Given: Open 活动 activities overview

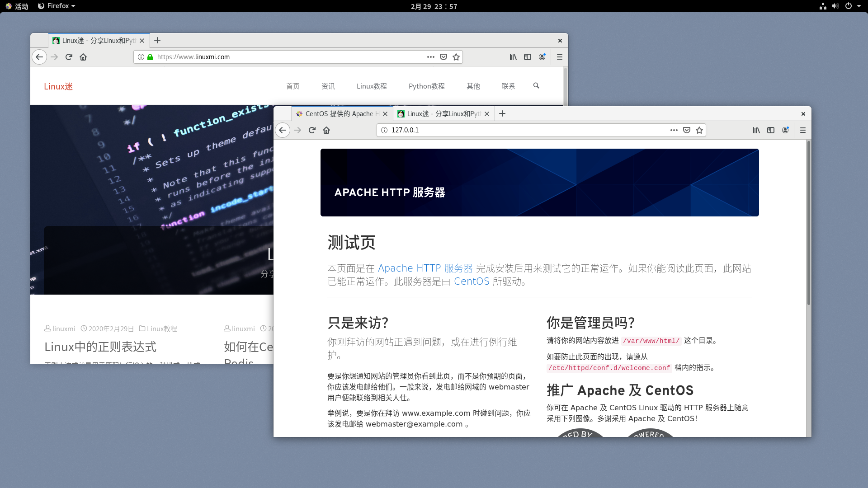Looking at the screenshot, I should (17, 6).
